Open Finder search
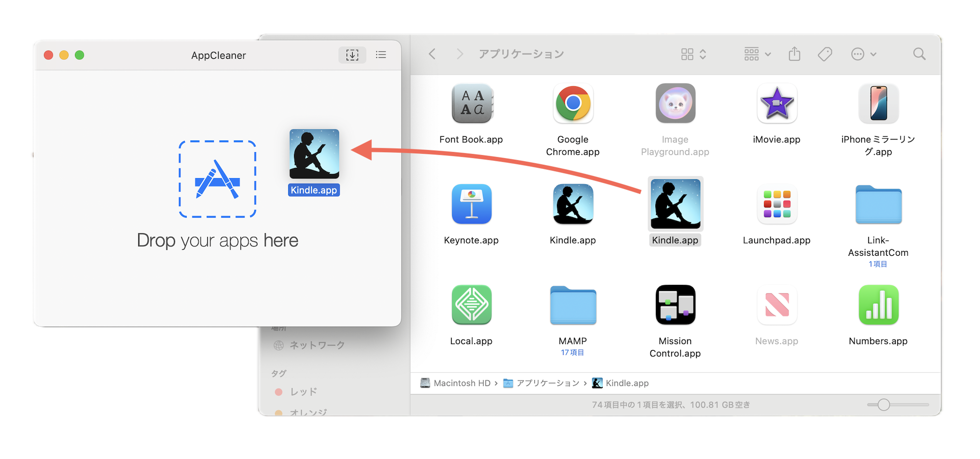 point(919,54)
